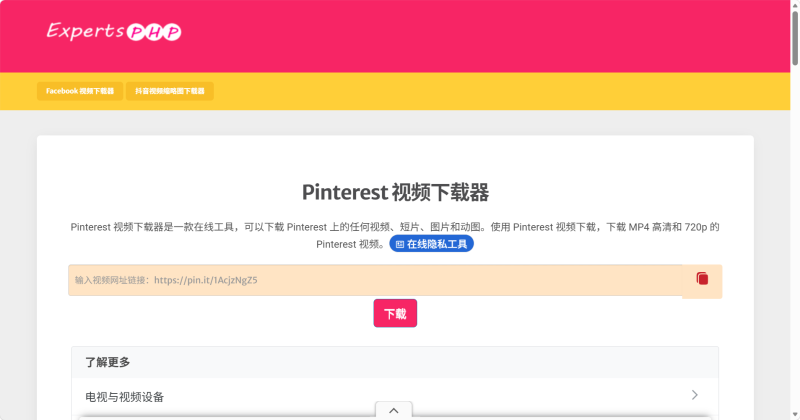Click the Pinterest description paragraph text
800x420 pixels.
[x=300, y=227]
